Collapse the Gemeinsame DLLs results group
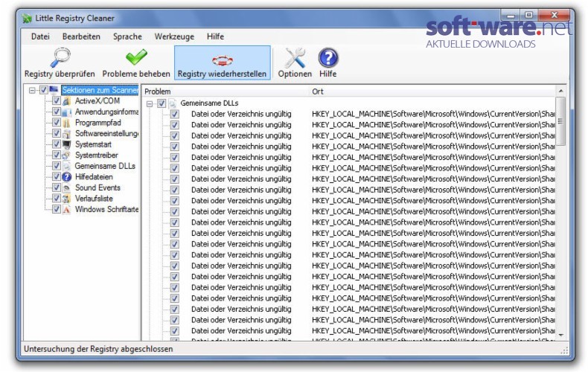This screenshot has width=588, height=372. point(150,103)
